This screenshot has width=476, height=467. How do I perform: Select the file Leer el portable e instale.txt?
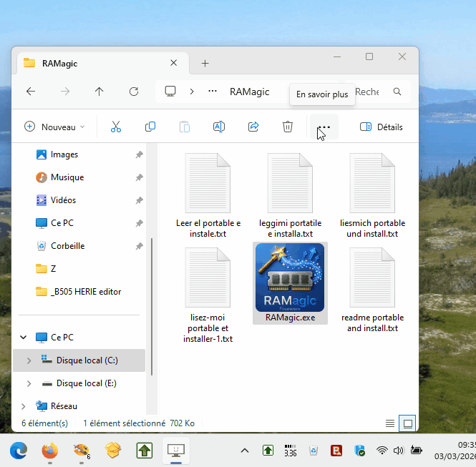click(x=208, y=195)
